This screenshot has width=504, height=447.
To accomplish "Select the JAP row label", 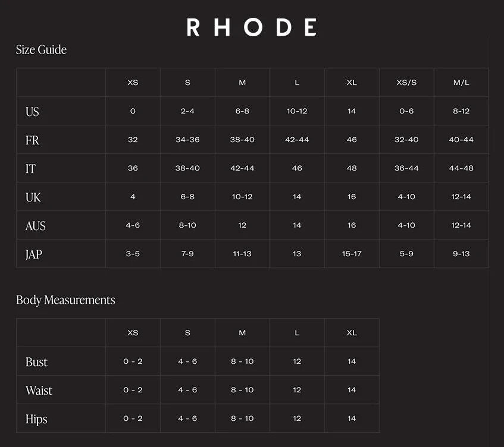I will click(34, 254).
